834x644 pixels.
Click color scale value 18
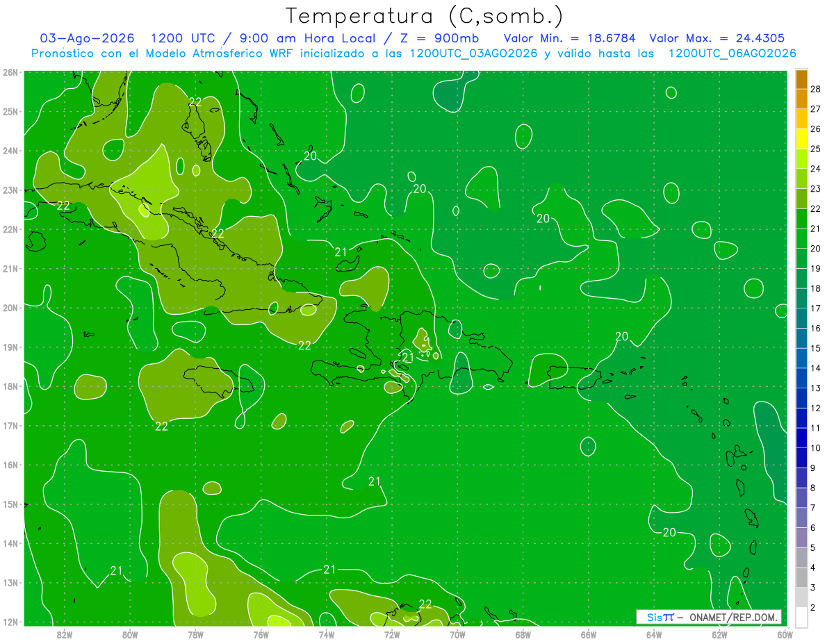(815, 288)
